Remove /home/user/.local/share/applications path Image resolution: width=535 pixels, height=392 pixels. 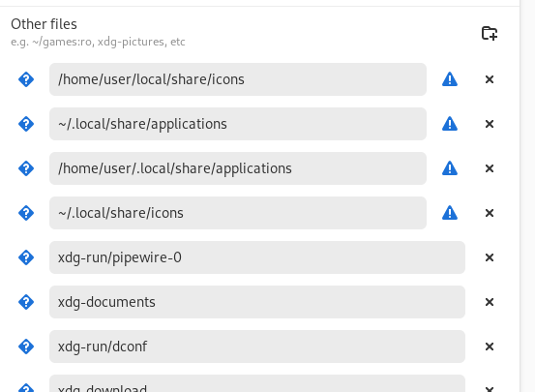tap(490, 168)
